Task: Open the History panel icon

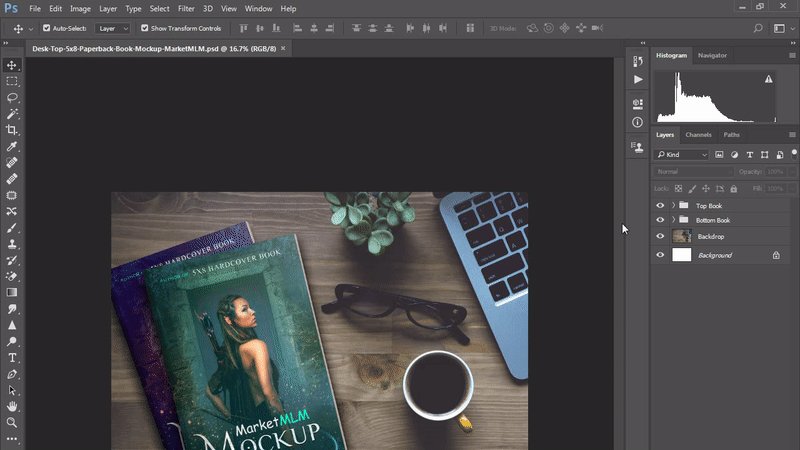Action: (x=638, y=60)
